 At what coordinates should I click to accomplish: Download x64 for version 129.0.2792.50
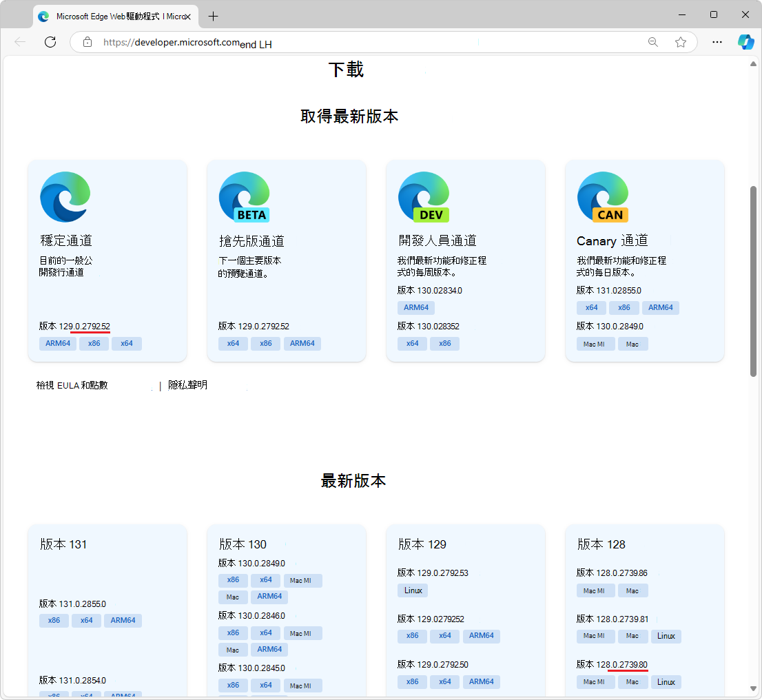[x=445, y=682]
